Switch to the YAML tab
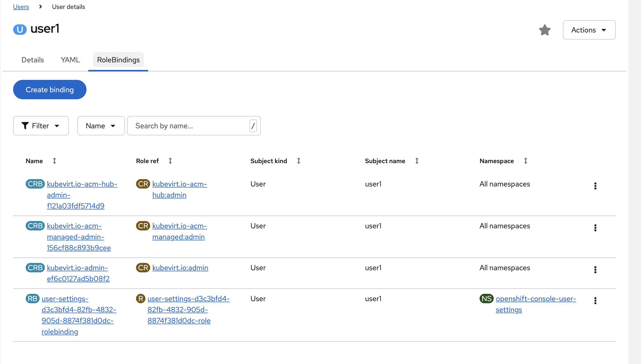This screenshot has width=641, height=364. tap(70, 60)
